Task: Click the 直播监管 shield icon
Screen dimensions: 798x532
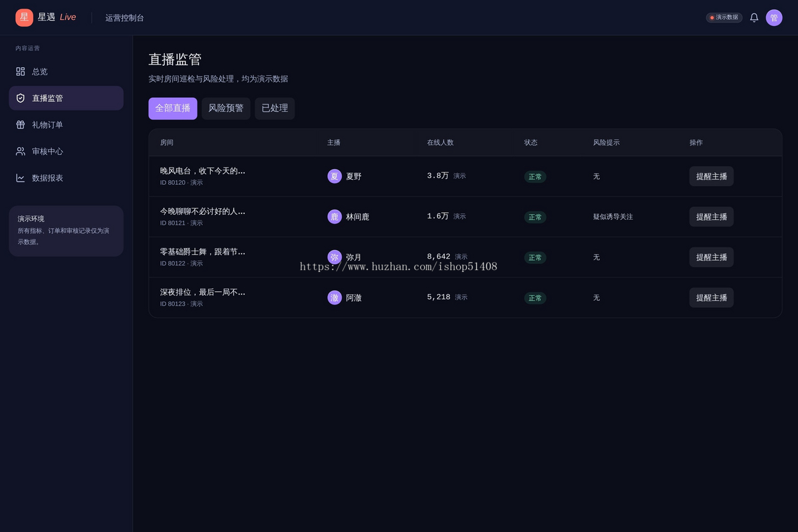Action: coord(21,98)
